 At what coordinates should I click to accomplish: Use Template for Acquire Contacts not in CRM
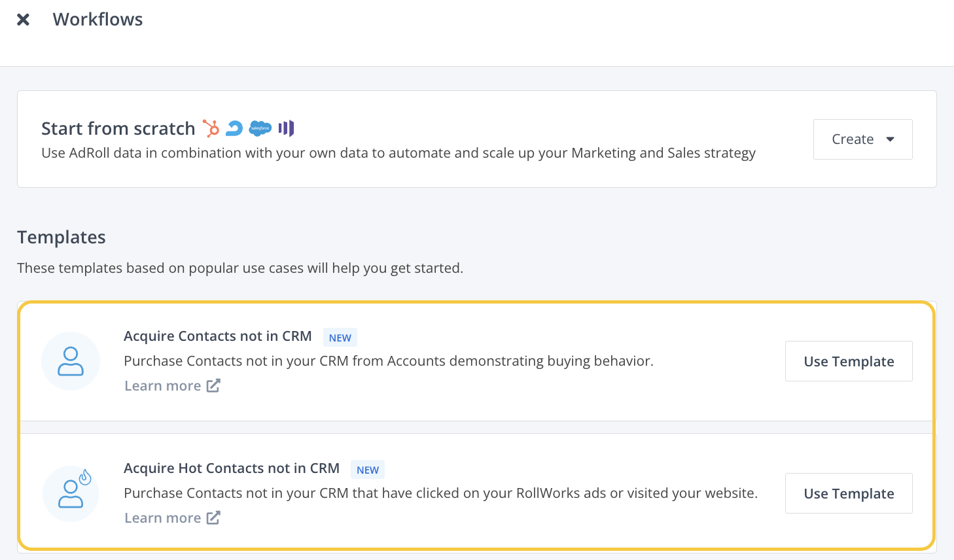849,361
